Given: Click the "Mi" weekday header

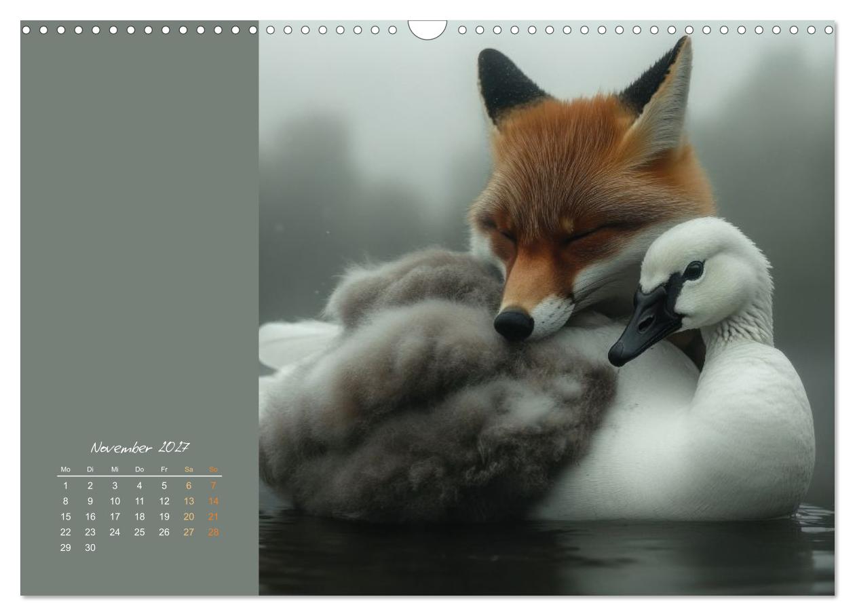Looking at the screenshot, I should click(x=115, y=469).
